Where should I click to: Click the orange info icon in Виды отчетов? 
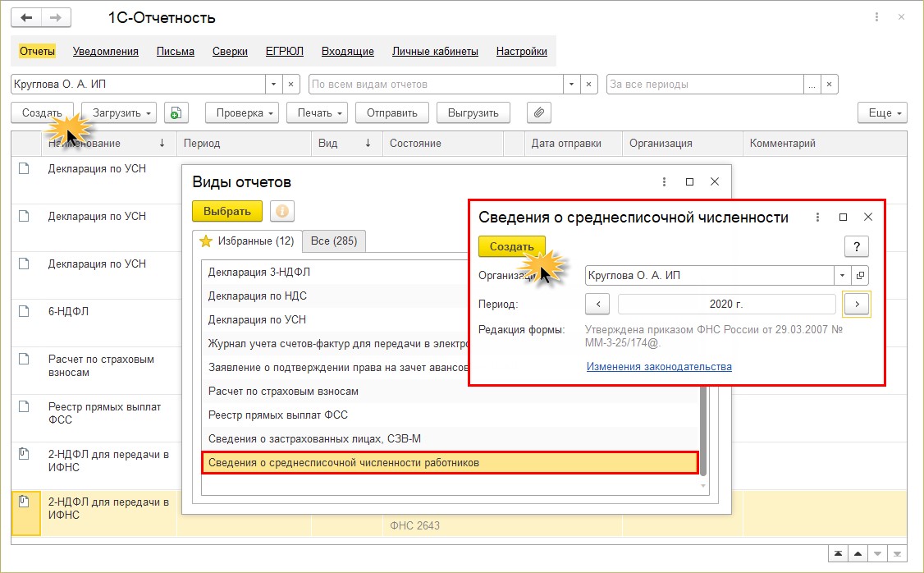[x=282, y=211]
